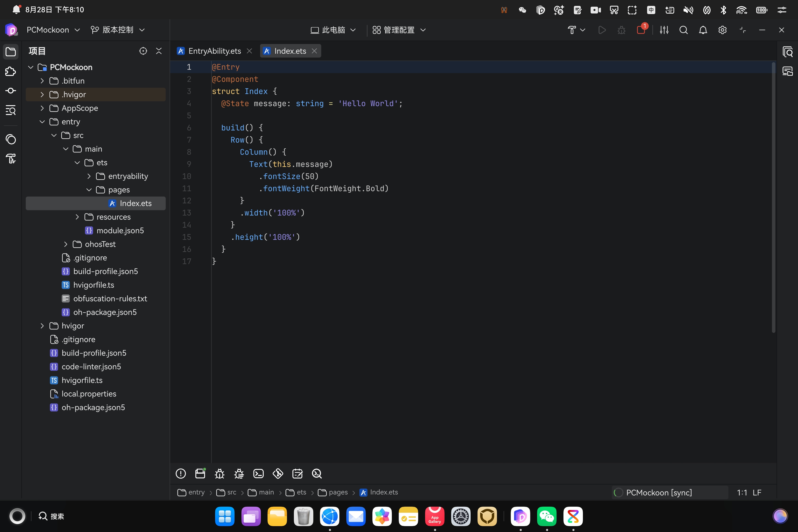
Task: Open the plugins puzzle-piece sidebar icon
Action: click(x=11, y=71)
